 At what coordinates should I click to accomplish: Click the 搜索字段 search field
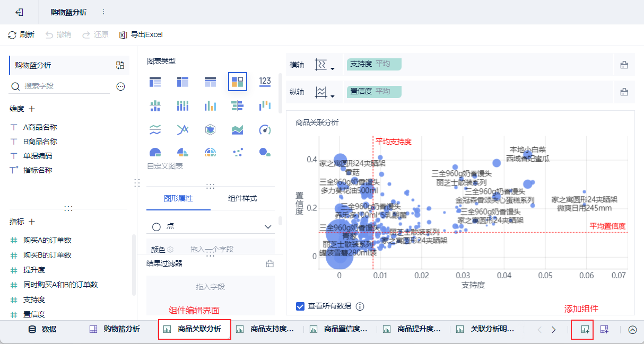(60, 86)
